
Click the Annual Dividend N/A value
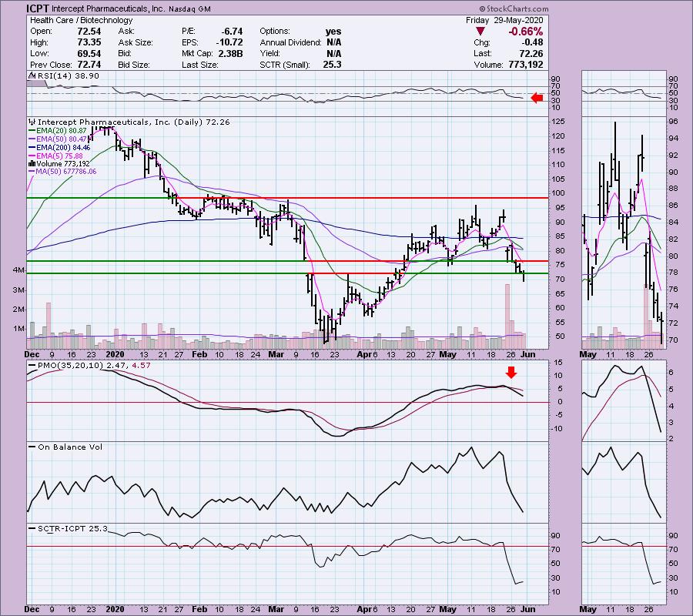point(333,42)
